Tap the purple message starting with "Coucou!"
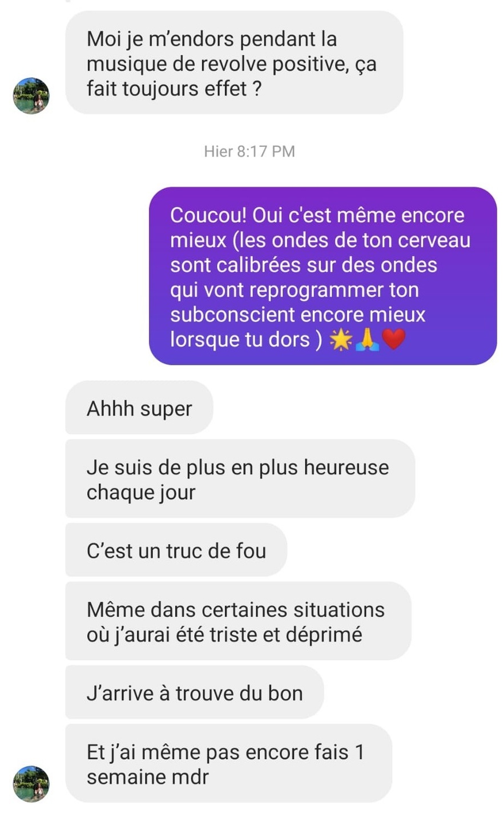Image resolution: width=504 pixels, height=822 pixels. tap(323, 276)
